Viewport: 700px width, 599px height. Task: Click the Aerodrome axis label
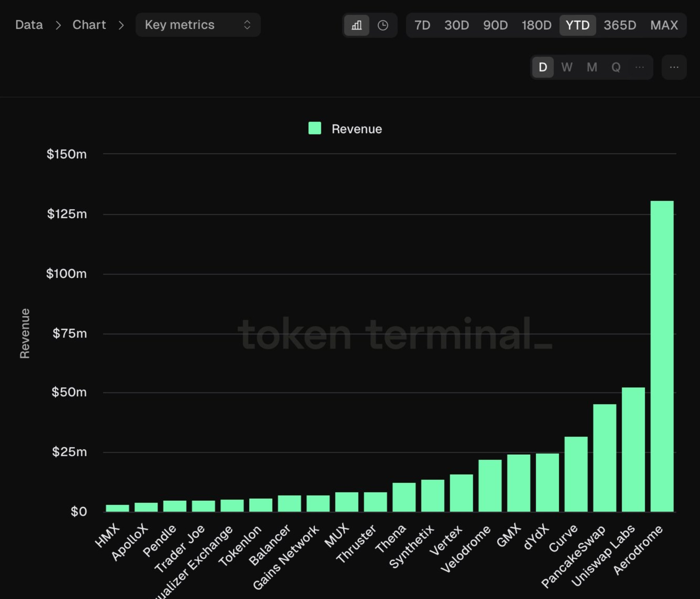click(x=638, y=550)
